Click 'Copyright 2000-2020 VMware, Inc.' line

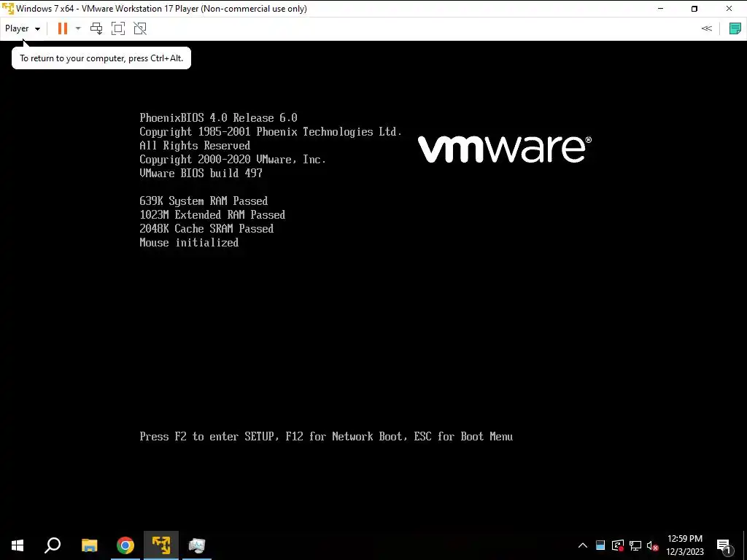pos(233,159)
